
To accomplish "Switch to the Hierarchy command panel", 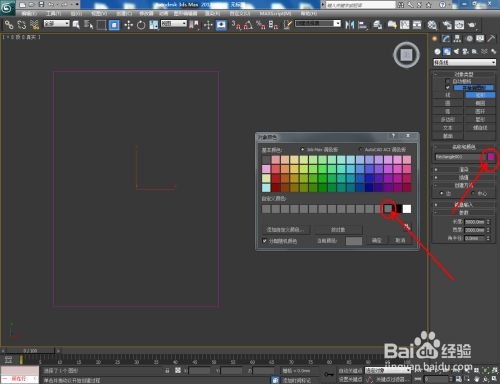I will (x=457, y=39).
